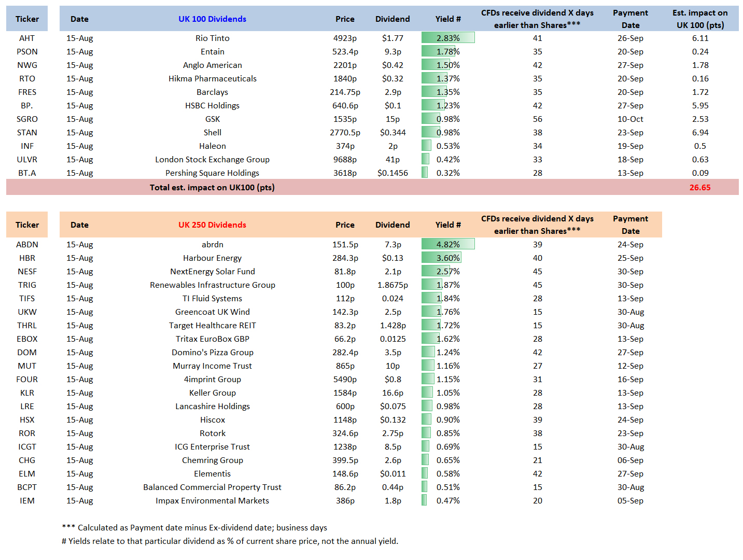The height and width of the screenshot is (560, 743).
Task: Click the Total est. impact on UK100 row label
Action: (x=212, y=188)
